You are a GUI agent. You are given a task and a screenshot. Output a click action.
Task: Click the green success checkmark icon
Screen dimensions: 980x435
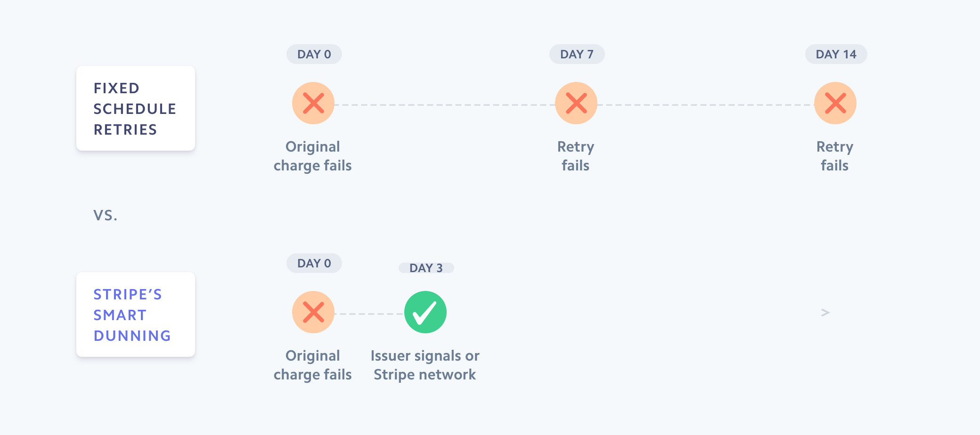(425, 312)
